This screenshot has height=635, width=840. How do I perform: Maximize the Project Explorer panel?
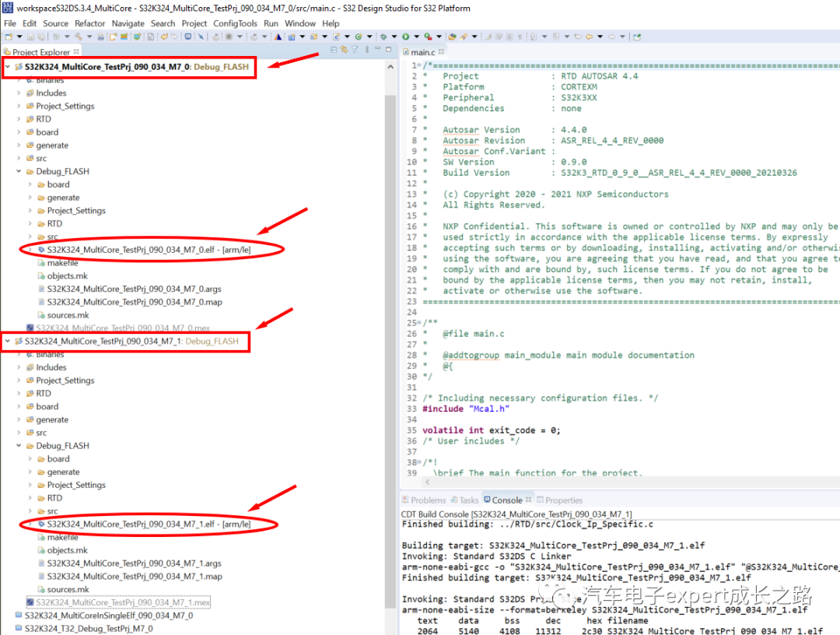pos(388,50)
